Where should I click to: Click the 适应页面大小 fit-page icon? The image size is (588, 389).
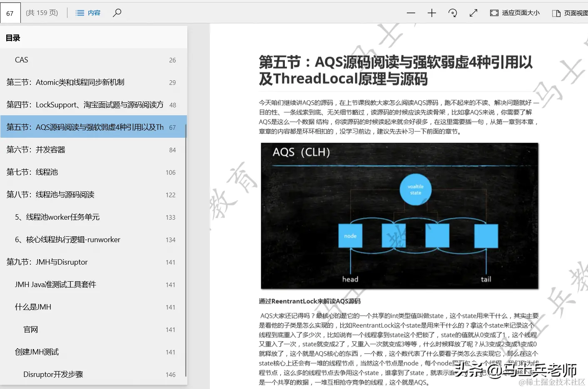tap(494, 13)
